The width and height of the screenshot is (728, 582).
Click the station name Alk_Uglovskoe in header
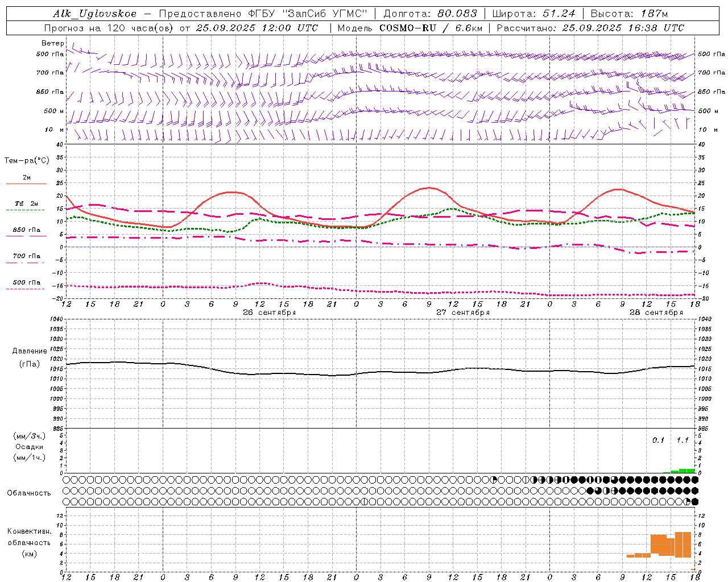click(95, 14)
